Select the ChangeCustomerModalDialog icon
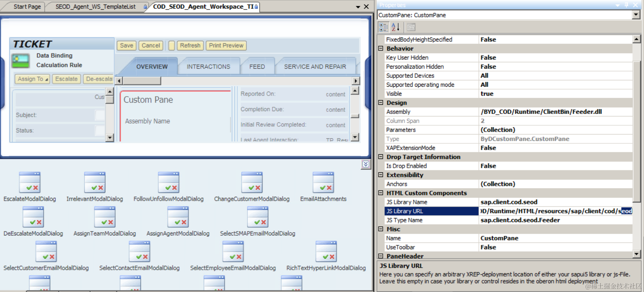The height and width of the screenshot is (292, 644). pyautogui.click(x=252, y=182)
